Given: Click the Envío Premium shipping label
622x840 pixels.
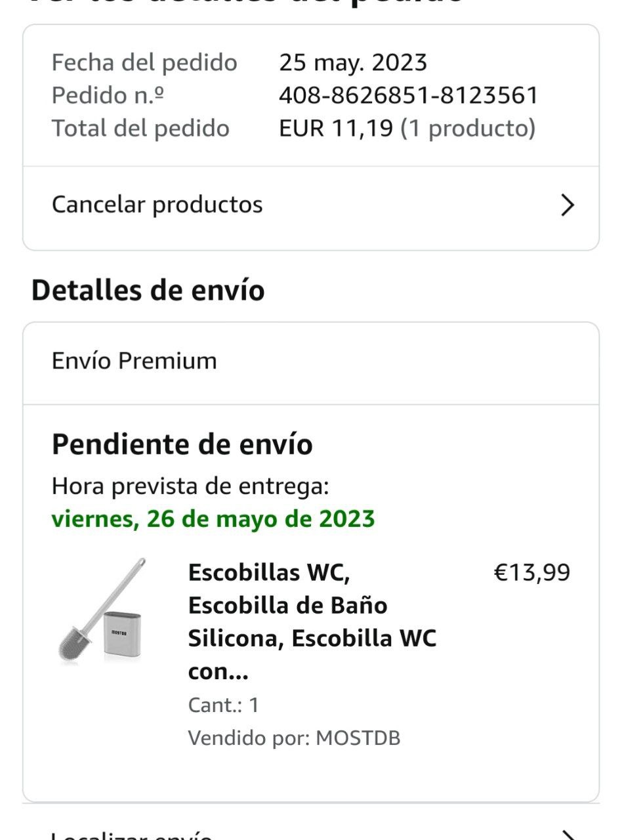Looking at the screenshot, I should point(135,361).
